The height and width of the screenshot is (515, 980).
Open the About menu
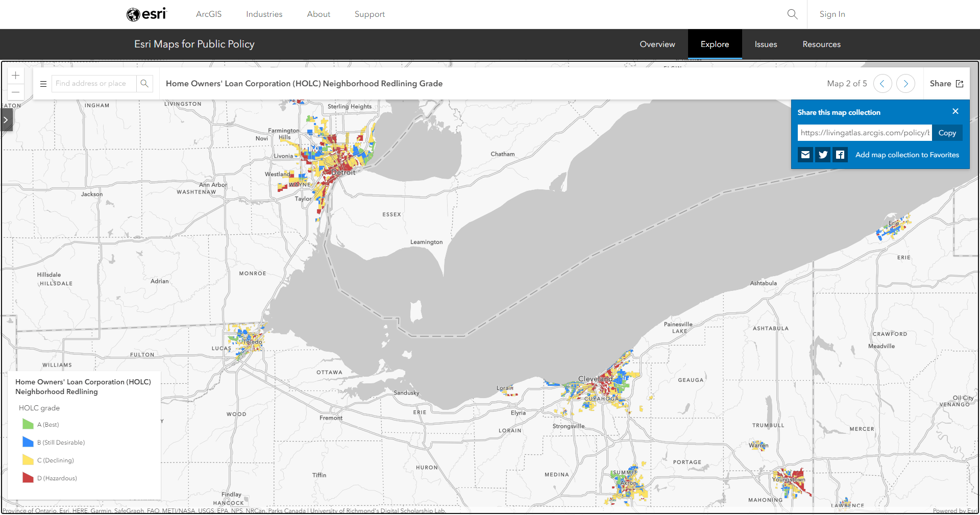click(318, 14)
